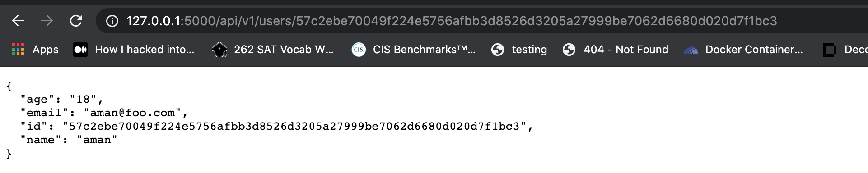868x173 pixels.
Task: Open the '262 SAT Vocab W...' bookmark
Action: [273, 50]
